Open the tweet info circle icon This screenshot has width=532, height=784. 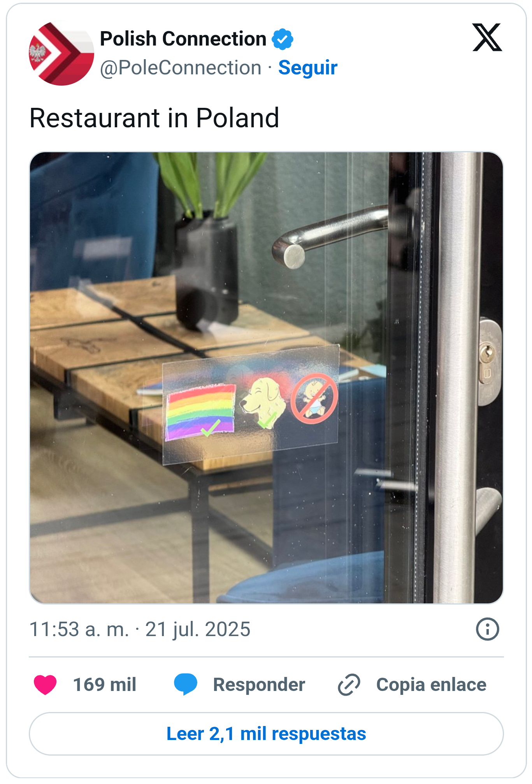(x=487, y=629)
